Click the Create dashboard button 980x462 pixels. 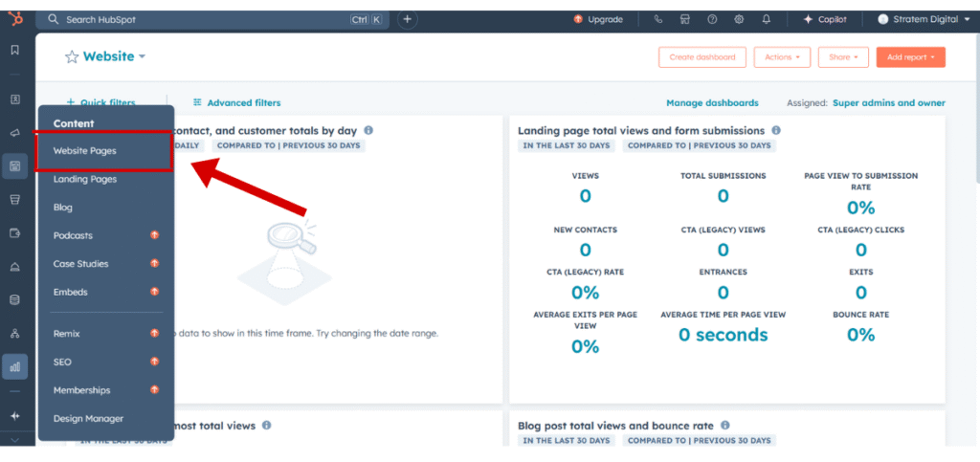(x=702, y=57)
